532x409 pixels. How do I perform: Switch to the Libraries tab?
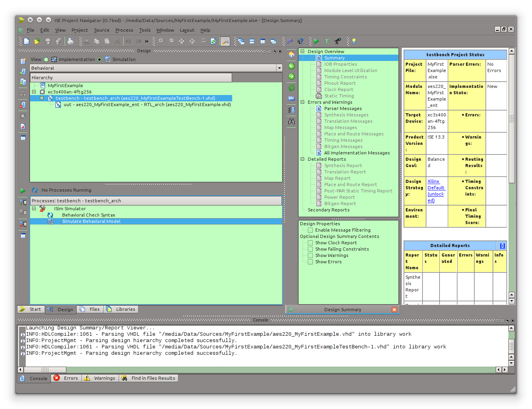point(121,309)
